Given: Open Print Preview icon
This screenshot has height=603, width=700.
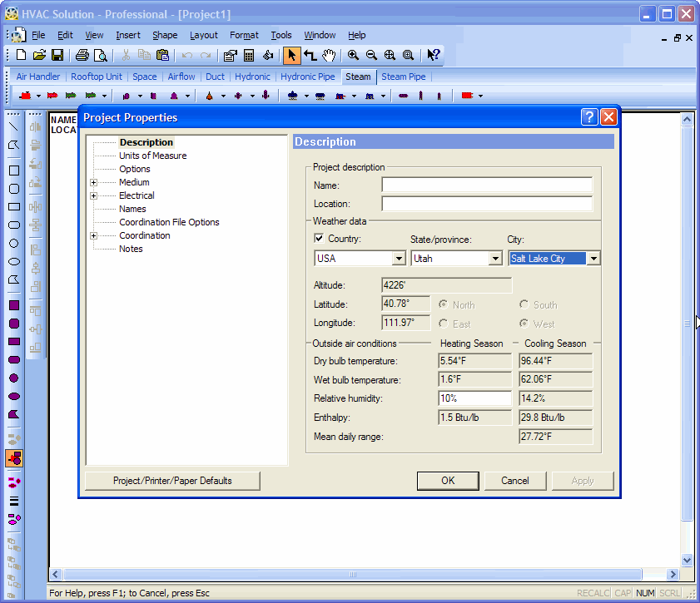Looking at the screenshot, I should [101, 55].
